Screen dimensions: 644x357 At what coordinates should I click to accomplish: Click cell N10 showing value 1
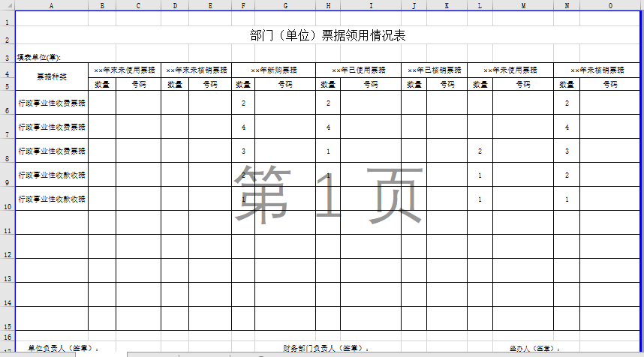click(567, 199)
